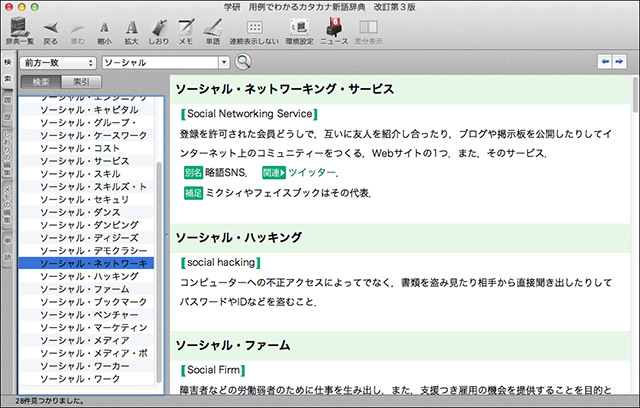
Task: Go to next entry with right arrow
Action: click(620, 62)
